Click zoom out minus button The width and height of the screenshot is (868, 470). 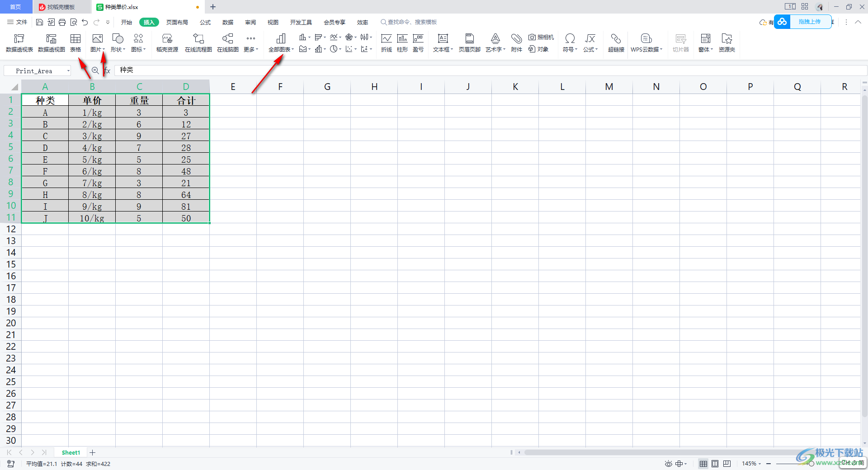768,464
